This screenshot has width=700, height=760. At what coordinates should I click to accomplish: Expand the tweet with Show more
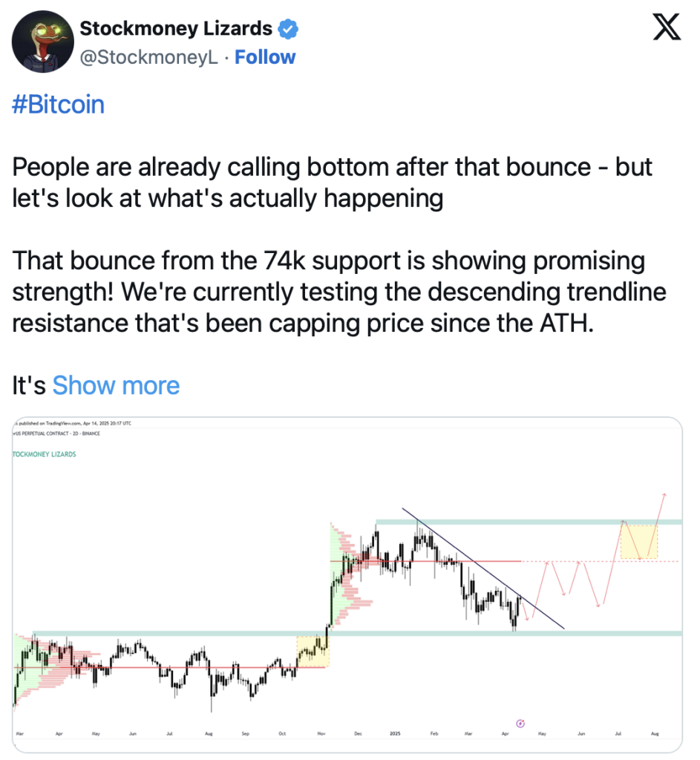point(116,386)
